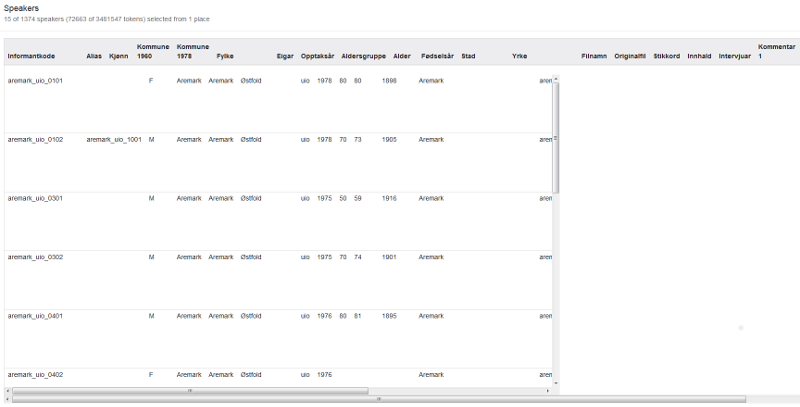Viewport: 800px width, 407px height.
Task: Sort by the Informantkode column header
Action: [35, 56]
